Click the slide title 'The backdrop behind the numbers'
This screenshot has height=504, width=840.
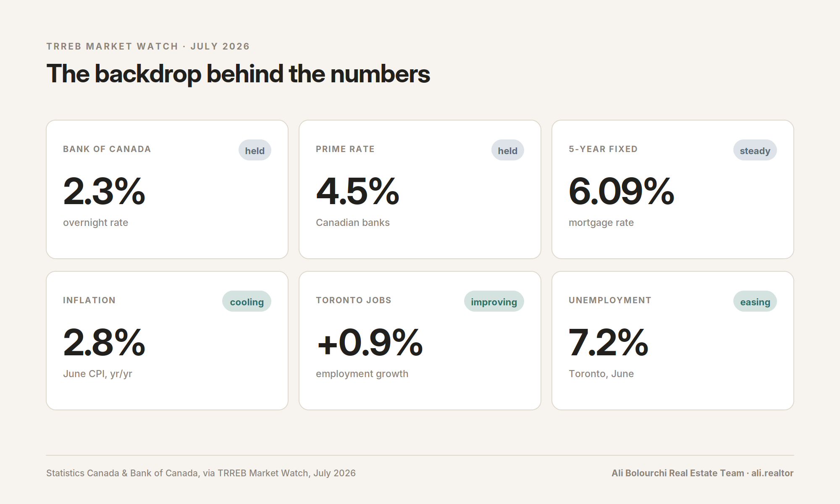tap(238, 74)
